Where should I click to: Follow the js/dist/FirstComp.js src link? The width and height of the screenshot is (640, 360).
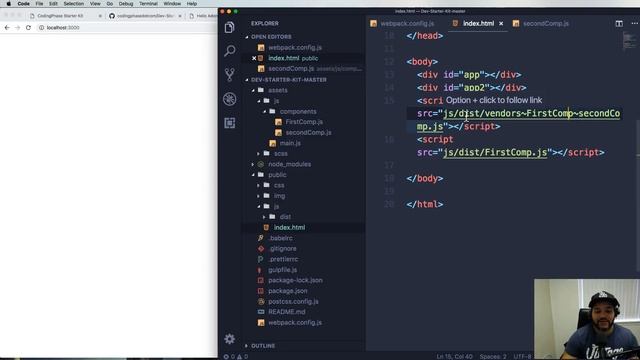(x=495, y=152)
